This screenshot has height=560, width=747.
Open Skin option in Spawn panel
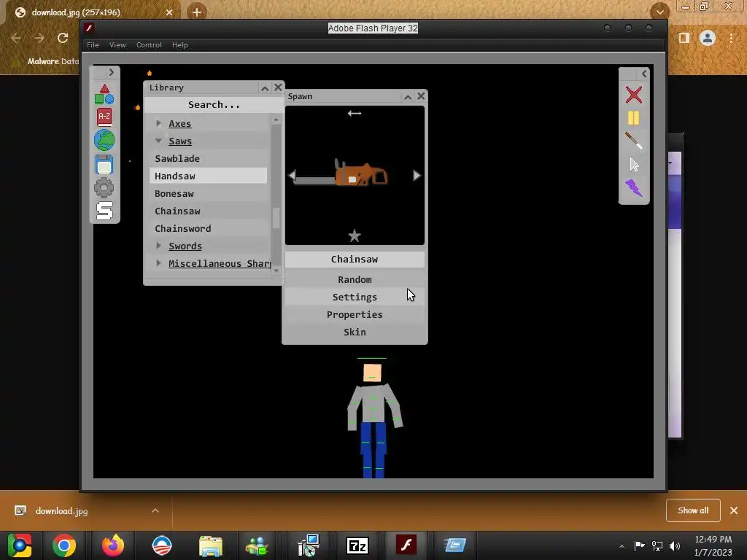pos(355,332)
